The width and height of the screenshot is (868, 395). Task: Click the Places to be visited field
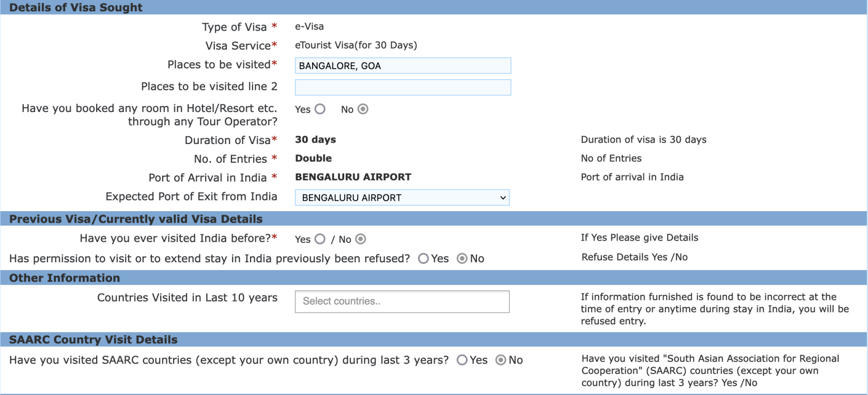tap(402, 66)
